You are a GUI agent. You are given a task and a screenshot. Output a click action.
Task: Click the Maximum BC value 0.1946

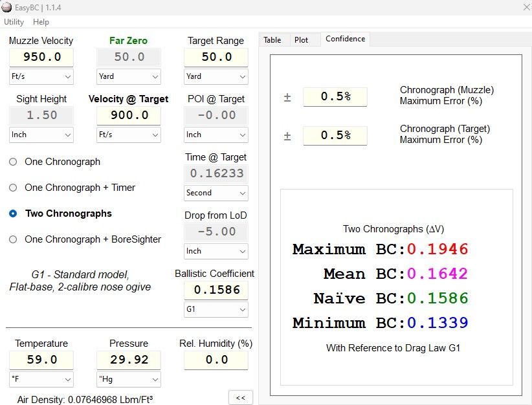click(x=438, y=249)
